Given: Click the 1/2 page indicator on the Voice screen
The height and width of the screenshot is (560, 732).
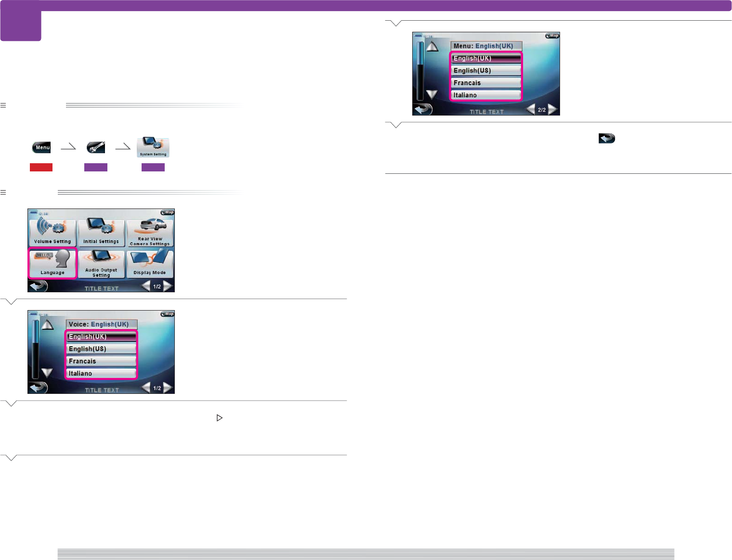Looking at the screenshot, I should pos(157,389).
